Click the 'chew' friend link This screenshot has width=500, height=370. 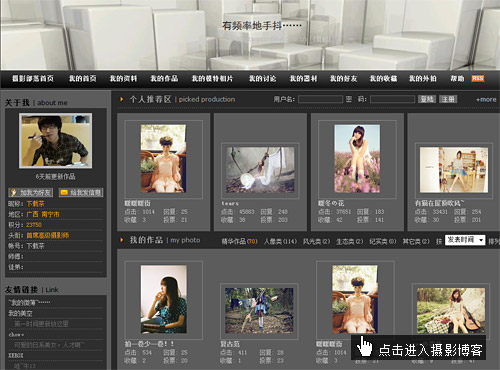(16, 334)
